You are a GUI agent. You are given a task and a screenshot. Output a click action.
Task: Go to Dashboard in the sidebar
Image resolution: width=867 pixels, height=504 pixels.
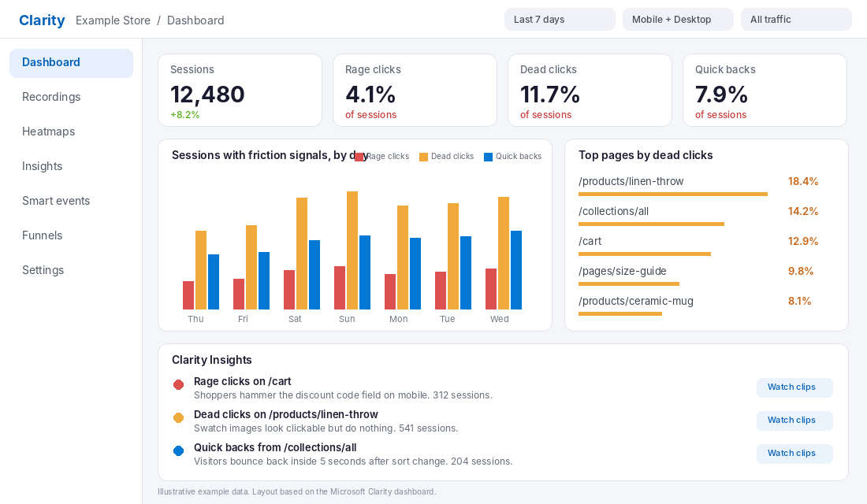(71, 62)
